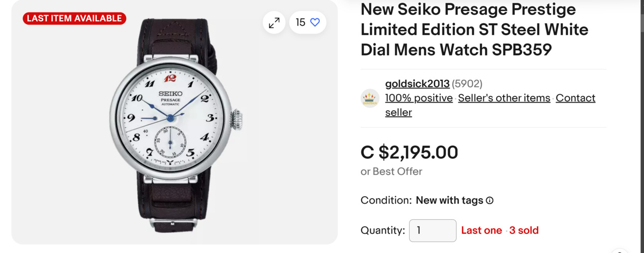Open Seller's other items link

coord(504,98)
